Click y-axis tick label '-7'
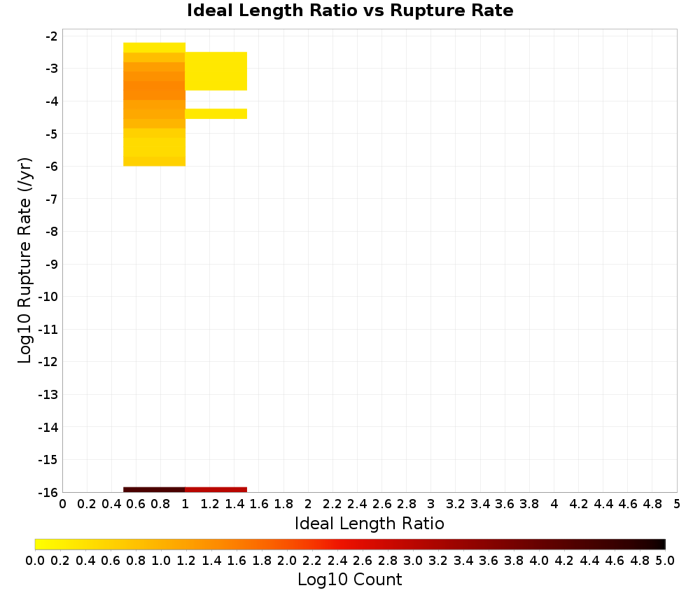Viewport: 700px width, 595px height. pyautogui.click(x=52, y=199)
